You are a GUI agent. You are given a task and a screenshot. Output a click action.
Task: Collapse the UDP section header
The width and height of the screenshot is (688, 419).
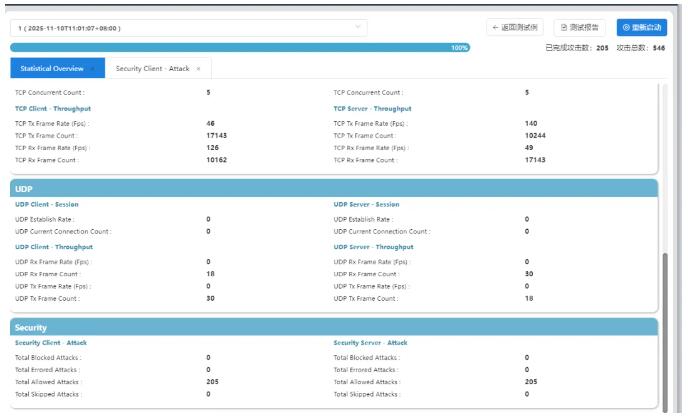(x=334, y=188)
